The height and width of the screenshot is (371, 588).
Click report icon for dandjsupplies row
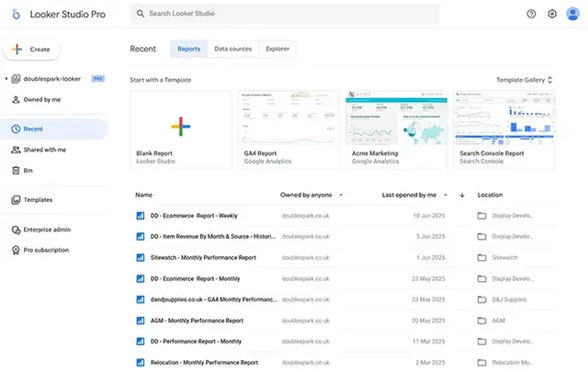tap(141, 299)
